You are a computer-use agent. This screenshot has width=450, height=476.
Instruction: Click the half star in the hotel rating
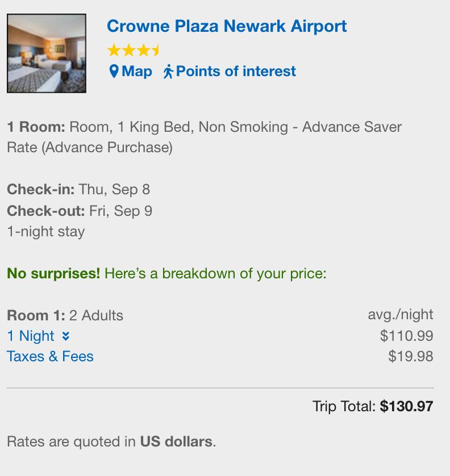tap(155, 50)
